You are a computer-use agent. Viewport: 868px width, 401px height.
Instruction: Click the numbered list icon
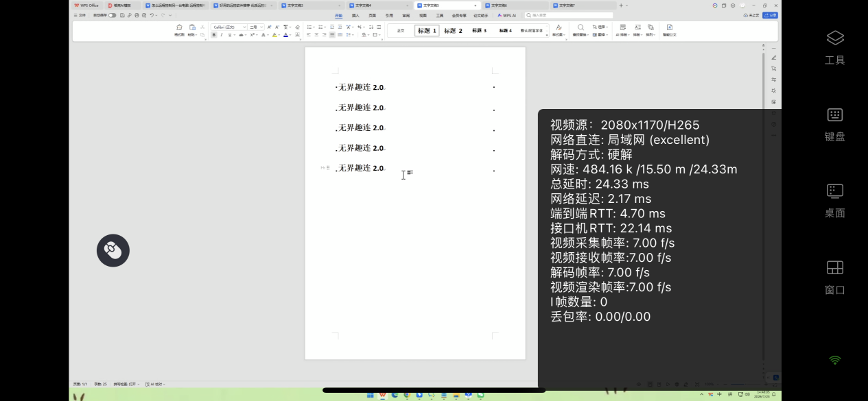pyautogui.click(x=320, y=27)
